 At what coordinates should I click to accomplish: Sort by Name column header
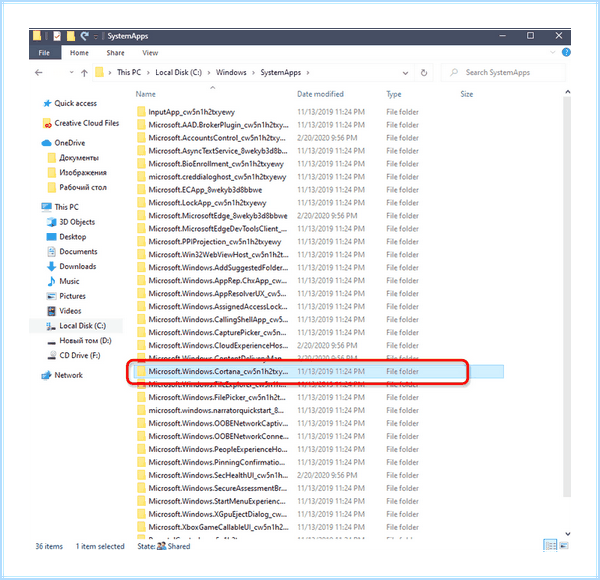point(145,94)
